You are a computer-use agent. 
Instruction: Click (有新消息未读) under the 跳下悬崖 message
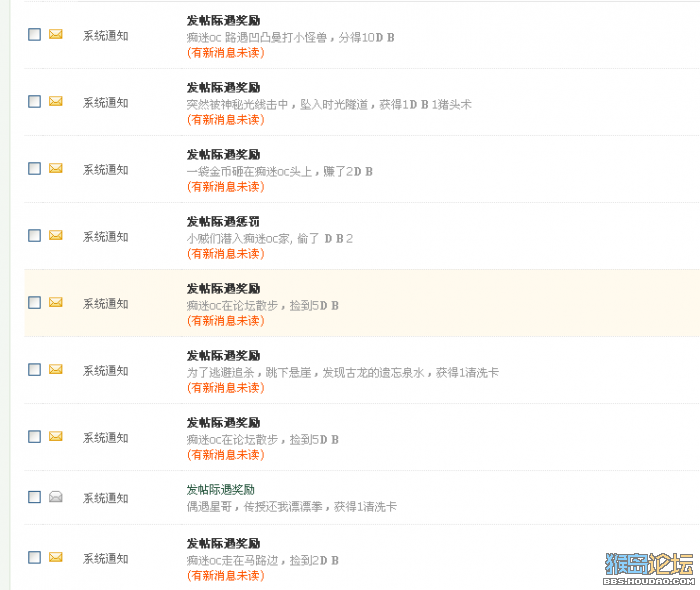point(225,387)
